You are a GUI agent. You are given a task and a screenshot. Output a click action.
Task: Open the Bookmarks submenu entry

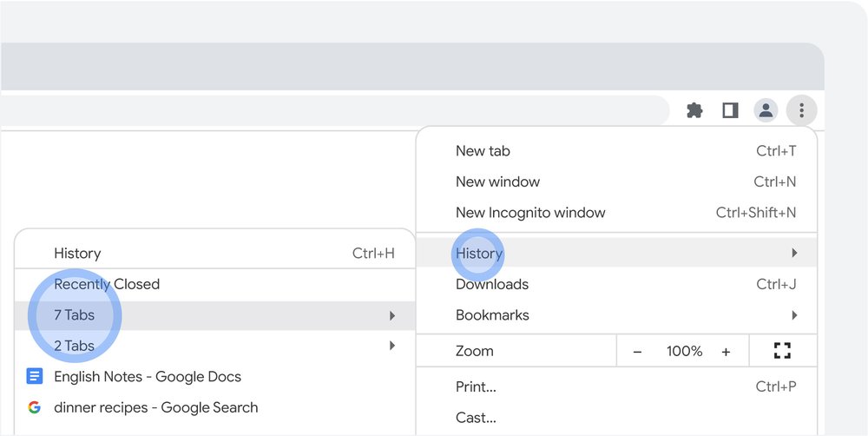click(x=616, y=315)
